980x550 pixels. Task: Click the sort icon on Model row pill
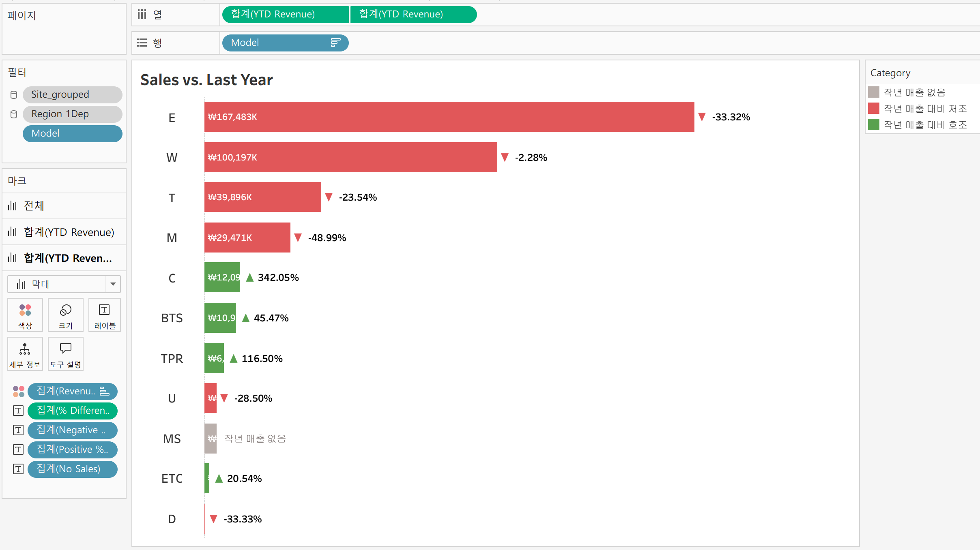tap(335, 43)
